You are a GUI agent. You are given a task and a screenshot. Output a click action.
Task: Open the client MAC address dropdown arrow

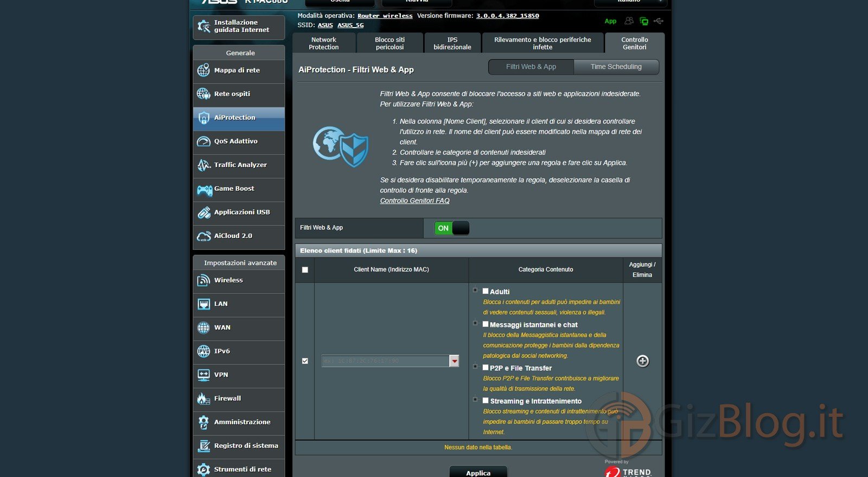coord(455,361)
